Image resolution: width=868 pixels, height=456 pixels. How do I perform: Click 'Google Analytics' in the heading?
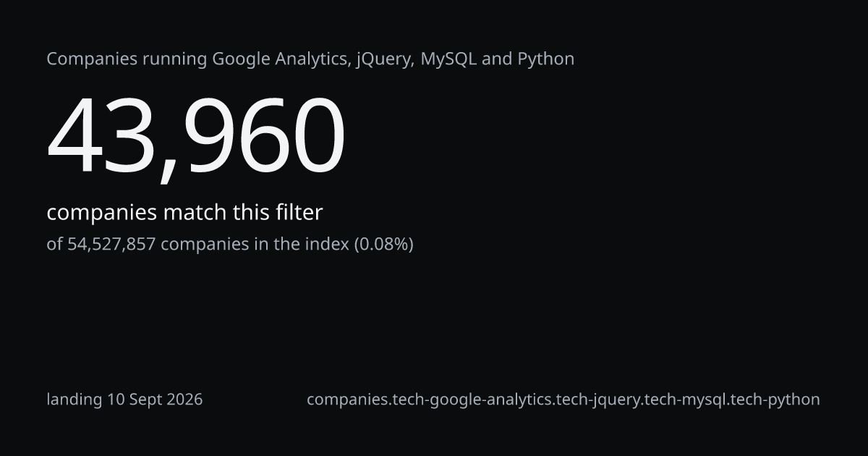(281, 59)
